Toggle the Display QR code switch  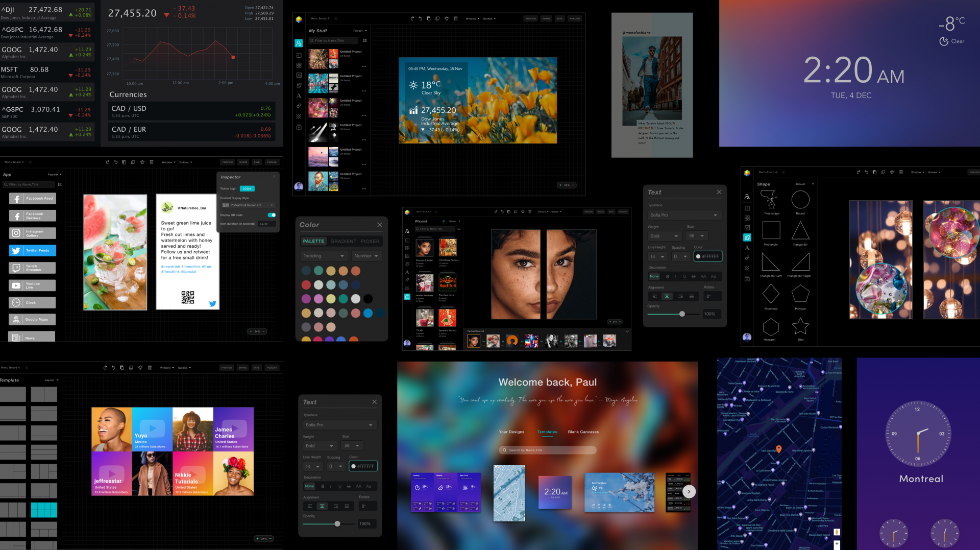(x=272, y=215)
